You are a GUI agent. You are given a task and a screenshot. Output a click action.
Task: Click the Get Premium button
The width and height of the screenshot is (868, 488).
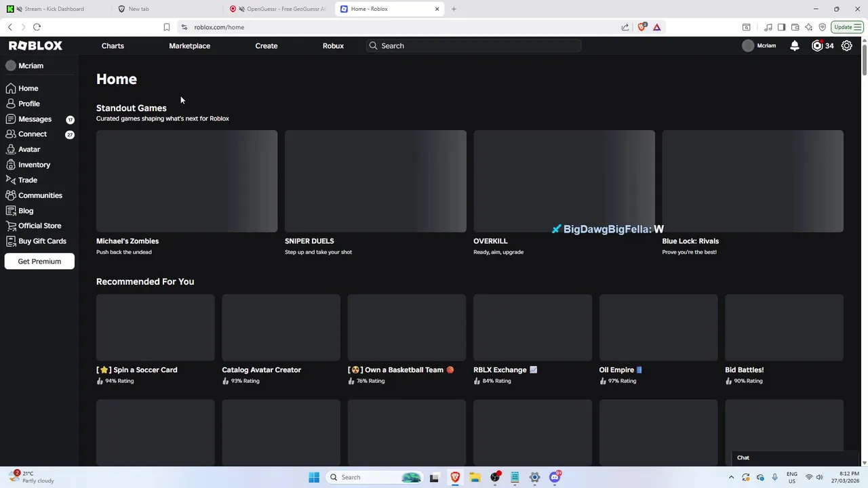39,261
